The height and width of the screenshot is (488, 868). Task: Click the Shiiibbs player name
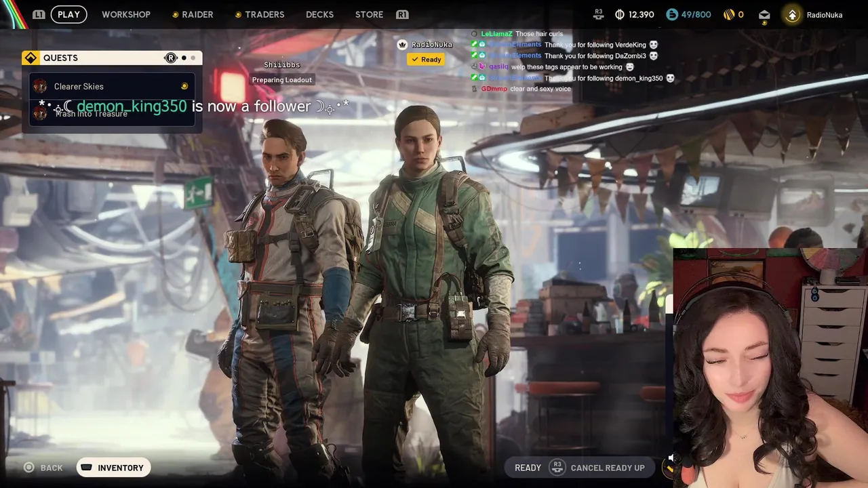[281, 65]
